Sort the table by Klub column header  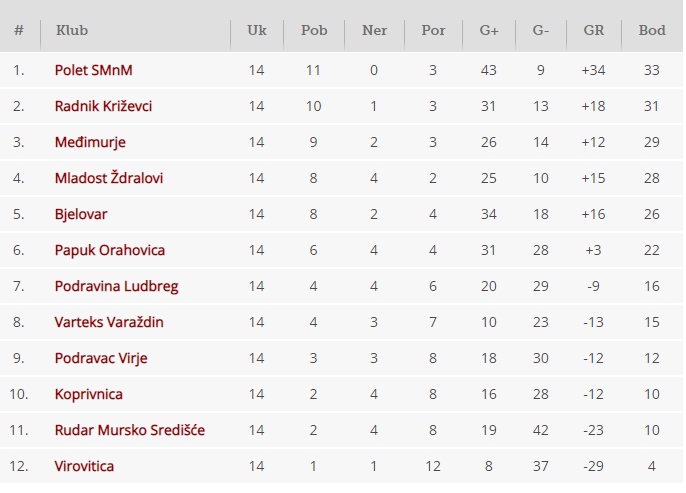[x=72, y=30]
